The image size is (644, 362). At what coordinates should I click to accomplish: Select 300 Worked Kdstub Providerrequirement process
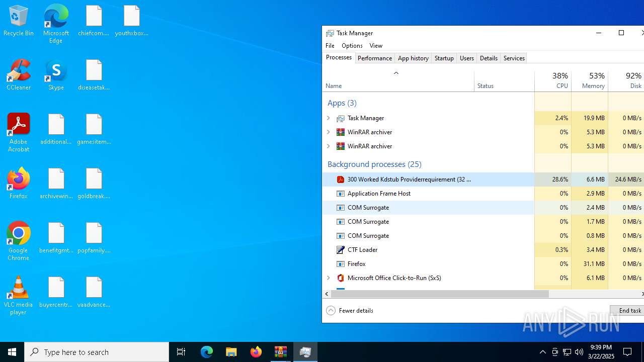click(483, 179)
